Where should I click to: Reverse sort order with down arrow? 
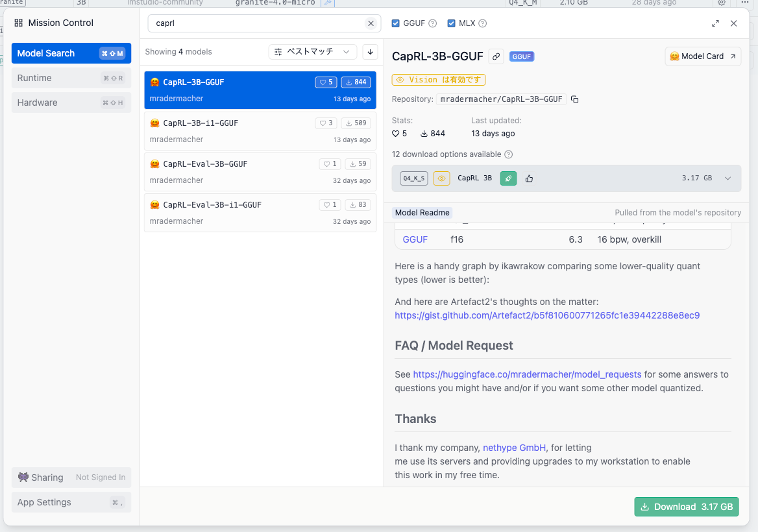371,52
